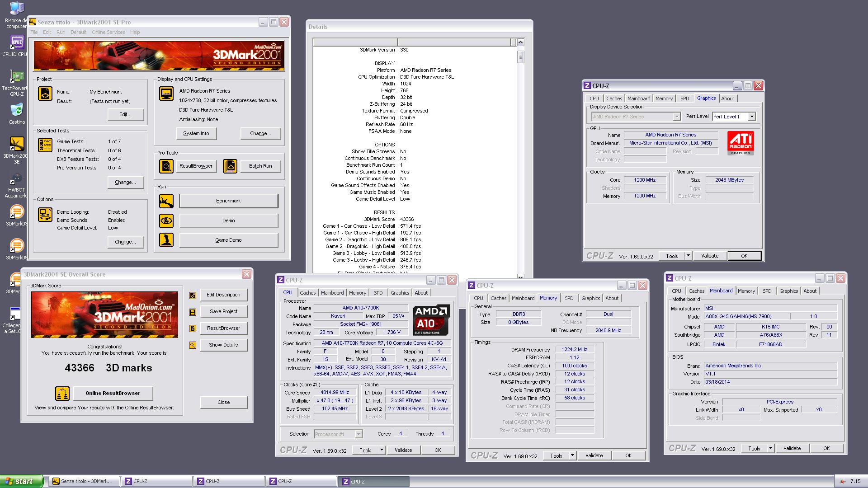Click OK in CPU-Z Mainboard window

click(x=826, y=448)
